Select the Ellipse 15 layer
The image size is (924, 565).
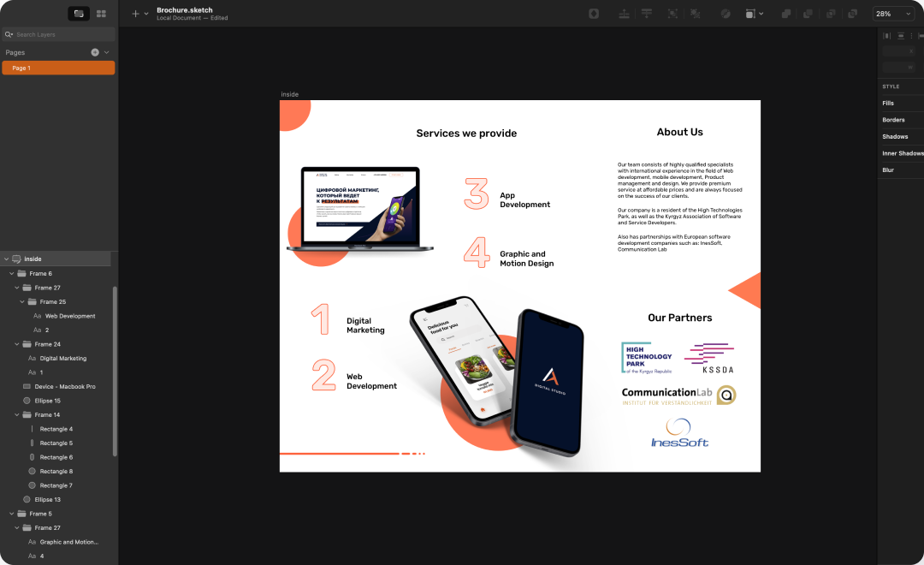point(45,401)
